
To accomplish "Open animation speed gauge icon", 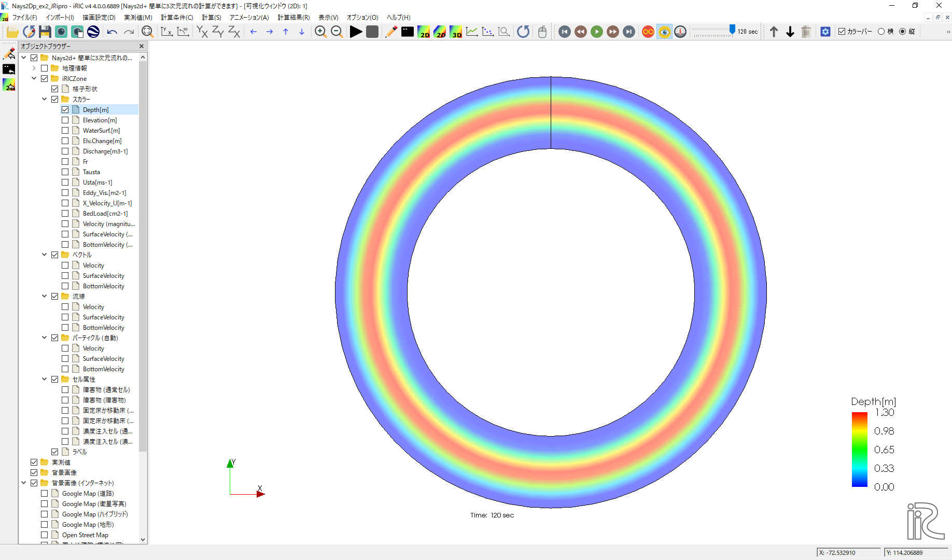I will pyautogui.click(x=680, y=32).
